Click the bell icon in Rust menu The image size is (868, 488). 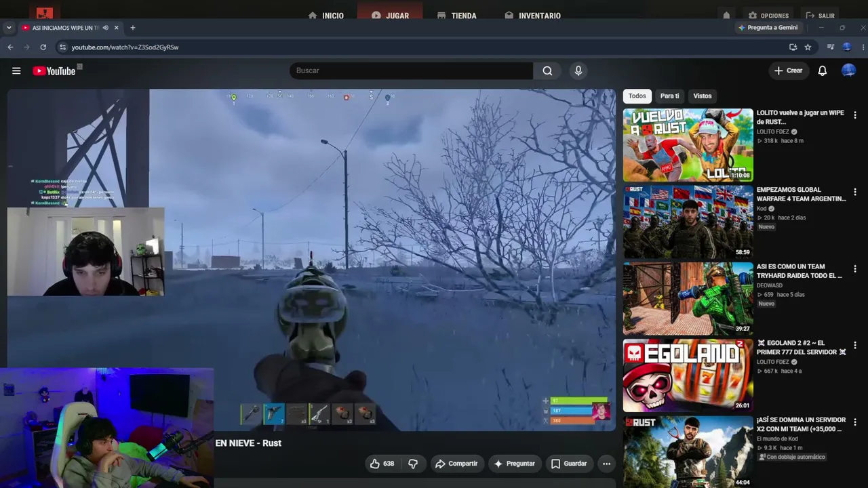pyautogui.click(x=726, y=16)
